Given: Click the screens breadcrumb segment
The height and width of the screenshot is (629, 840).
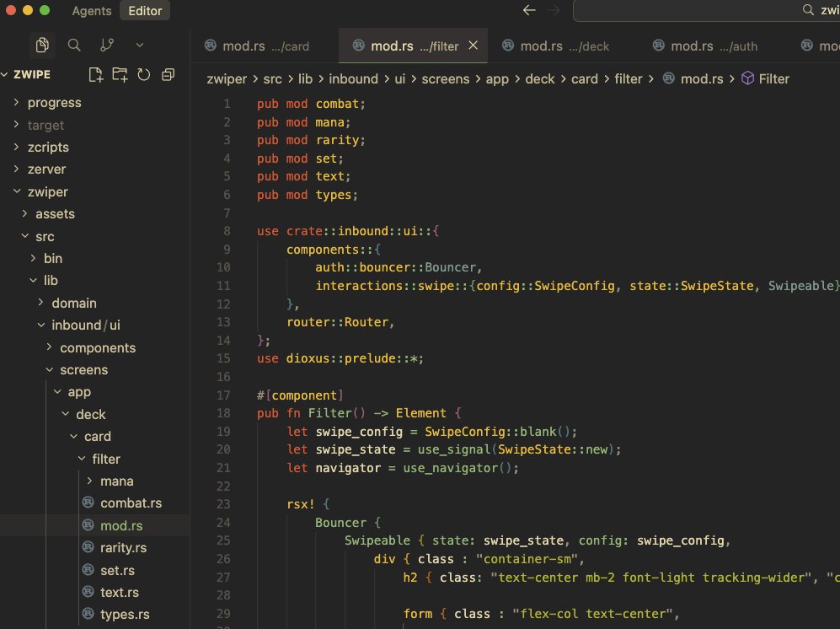Looking at the screenshot, I should pos(445,78).
